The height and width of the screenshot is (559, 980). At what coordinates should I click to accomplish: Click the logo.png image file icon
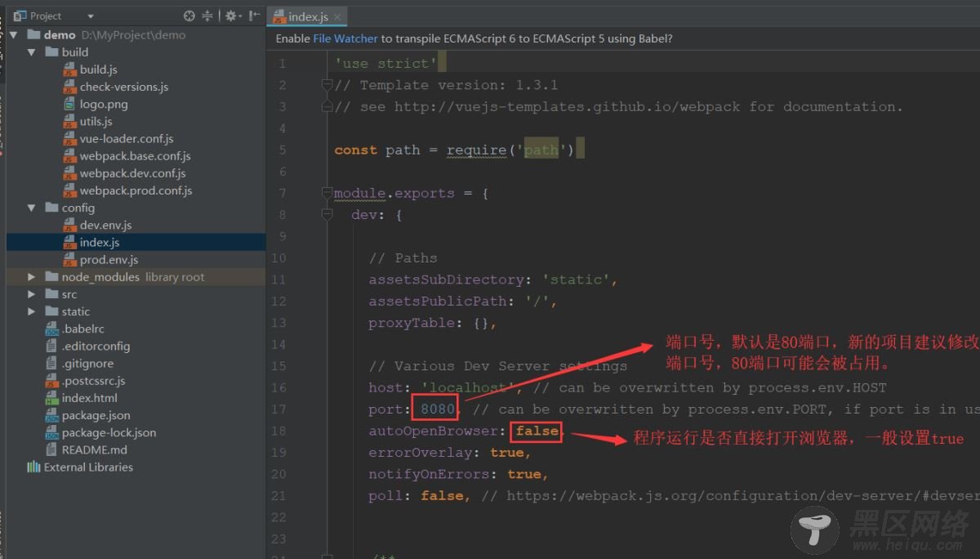pyautogui.click(x=69, y=104)
